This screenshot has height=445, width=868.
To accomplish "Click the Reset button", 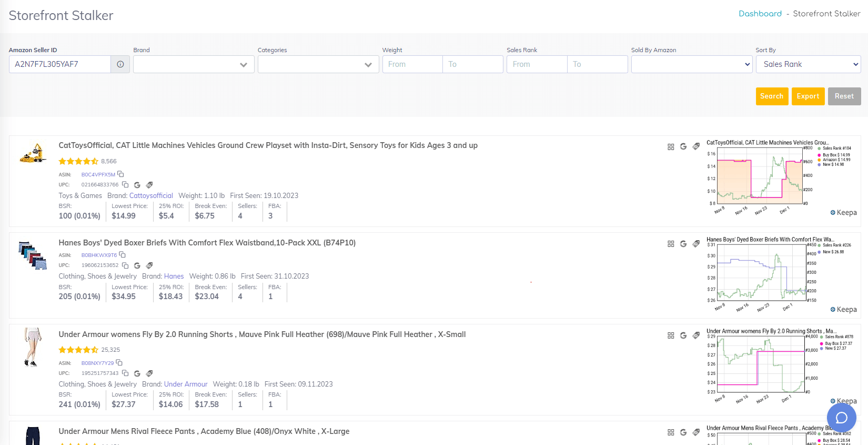I will 844,96.
